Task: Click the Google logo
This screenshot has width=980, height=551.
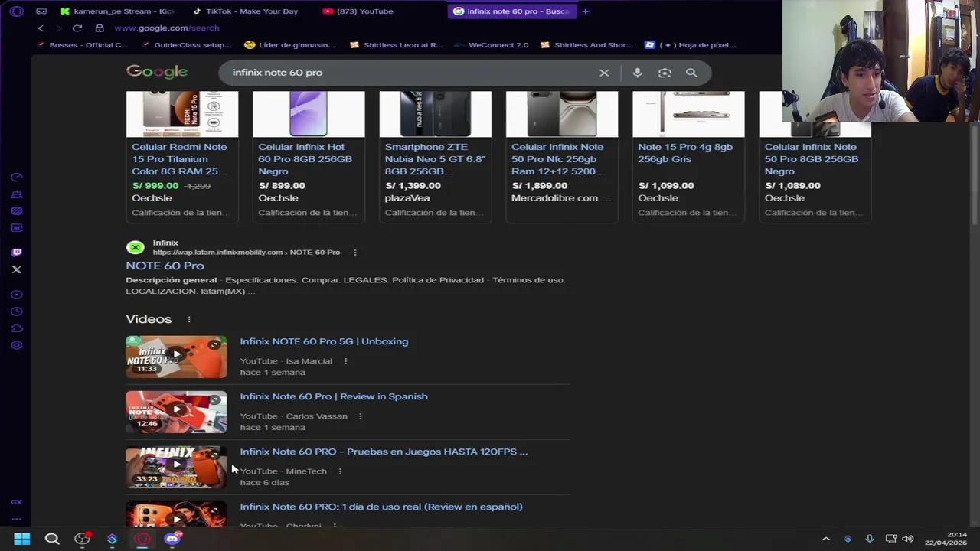Action: (x=157, y=72)
